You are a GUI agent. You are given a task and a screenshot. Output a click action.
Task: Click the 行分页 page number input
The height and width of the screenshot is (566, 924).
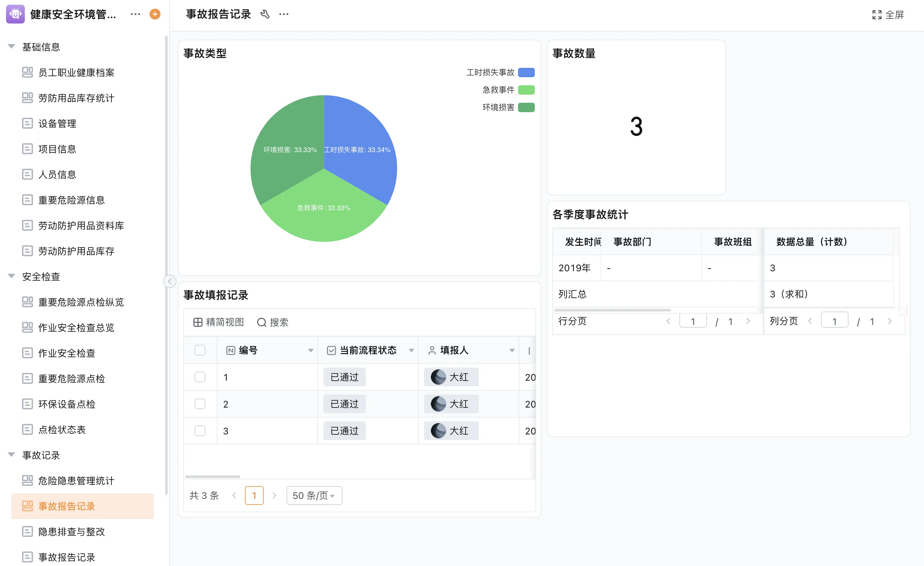(x=693, y=321)
